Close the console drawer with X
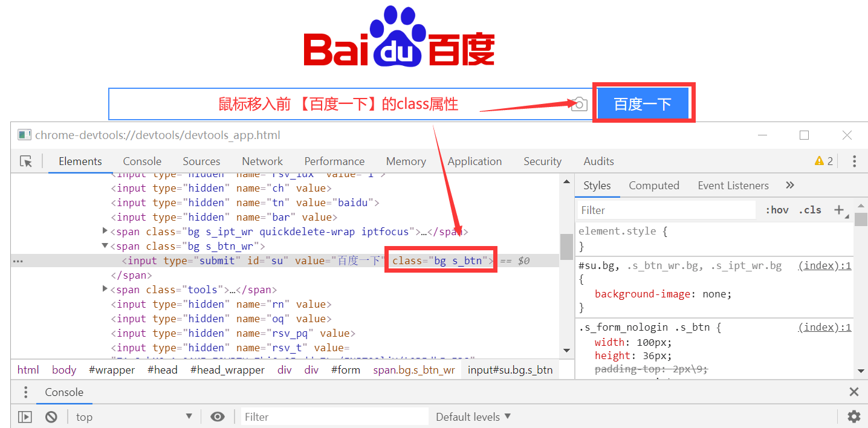The width and height of the screenshot is (868, 428). [854, 392]
